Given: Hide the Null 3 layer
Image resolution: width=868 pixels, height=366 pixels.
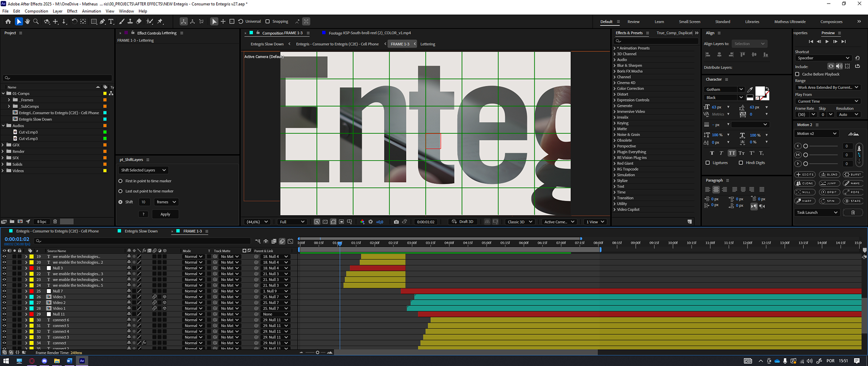Looking at the screenshot, I should tap(4, 268).
